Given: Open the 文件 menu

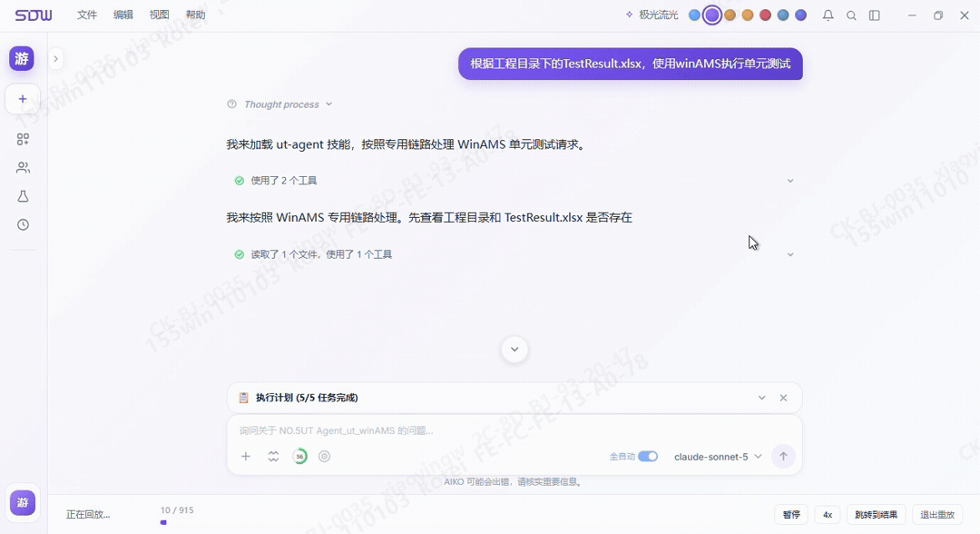Looking at the screenshot, I should [87, 15].
